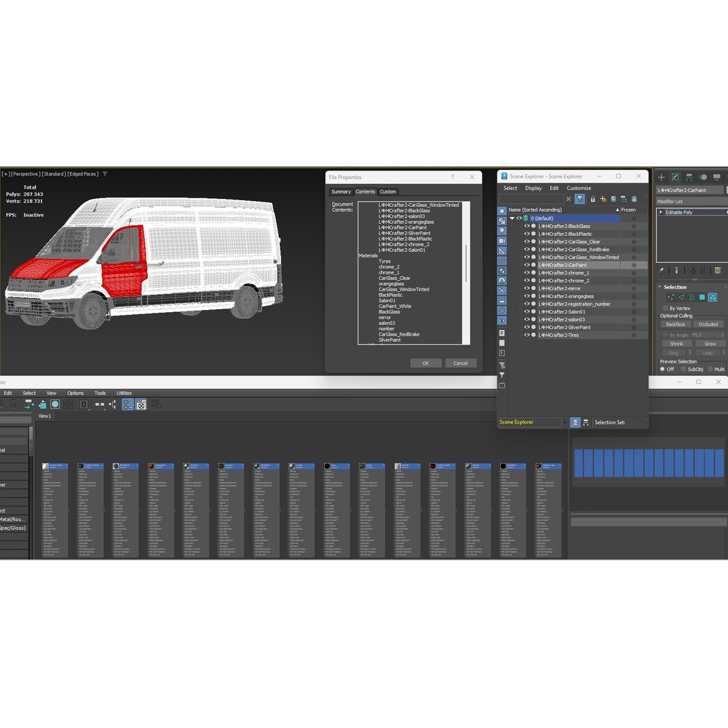Click the lock cell editing padlock icon
Viewport: 728px width, 728px height.
[x=593, y=199]
